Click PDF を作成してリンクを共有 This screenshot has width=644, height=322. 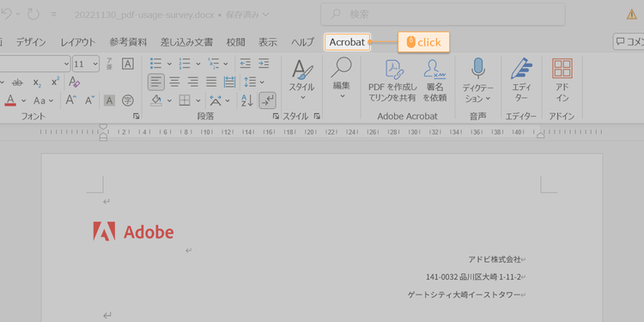pos(392,81)
